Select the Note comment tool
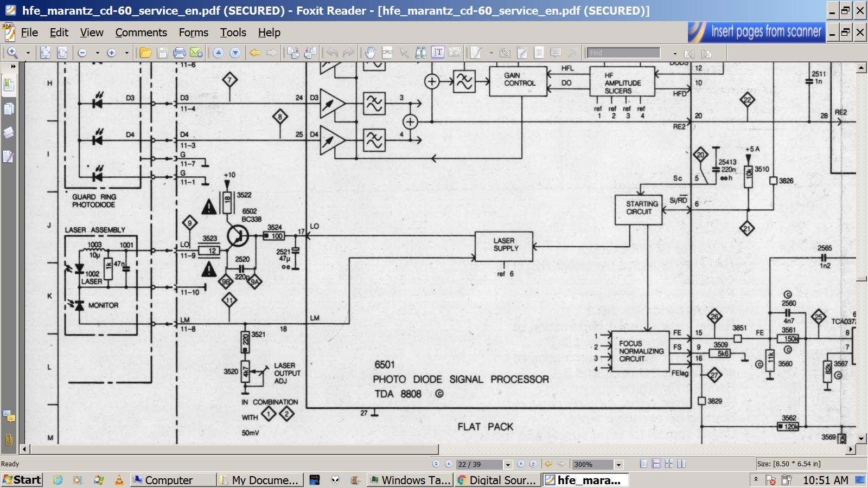Image resolution: width=868 pixels, height=488 pixels. pyautogui.click(x=556, y=53)
